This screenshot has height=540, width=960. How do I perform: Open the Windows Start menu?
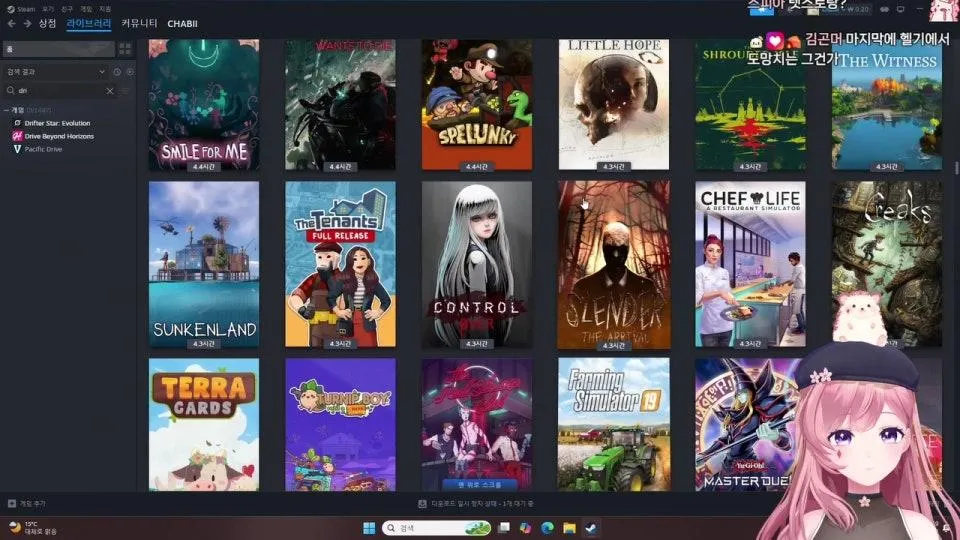(x=369, y=528)
